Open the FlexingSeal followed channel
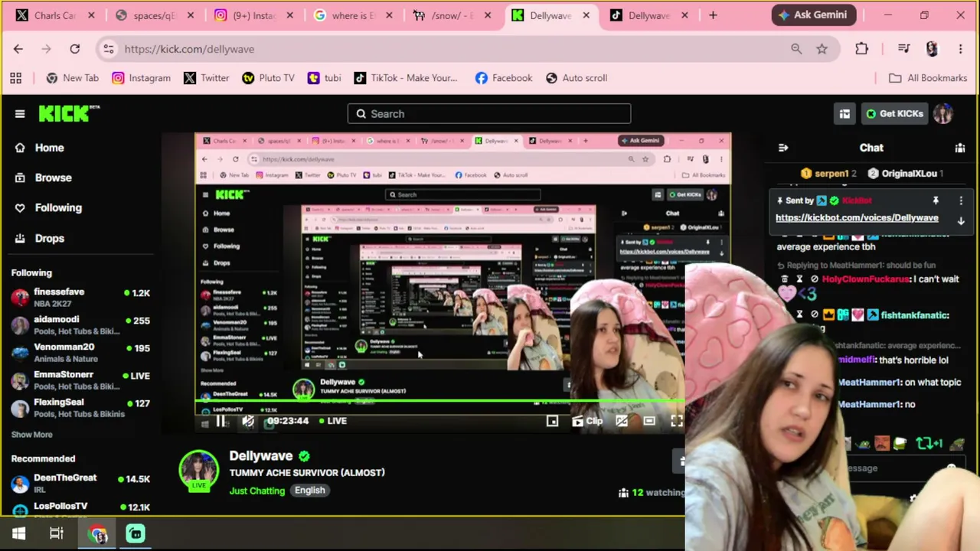Image resolution: width=980 pixels, height=551 pixels. [x=80, y=409]
